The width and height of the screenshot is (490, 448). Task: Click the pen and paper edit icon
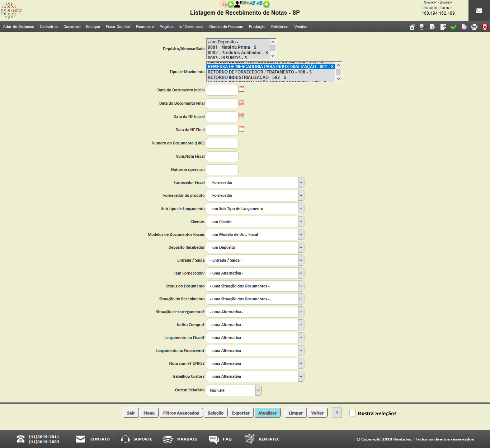tap(422, 27)
